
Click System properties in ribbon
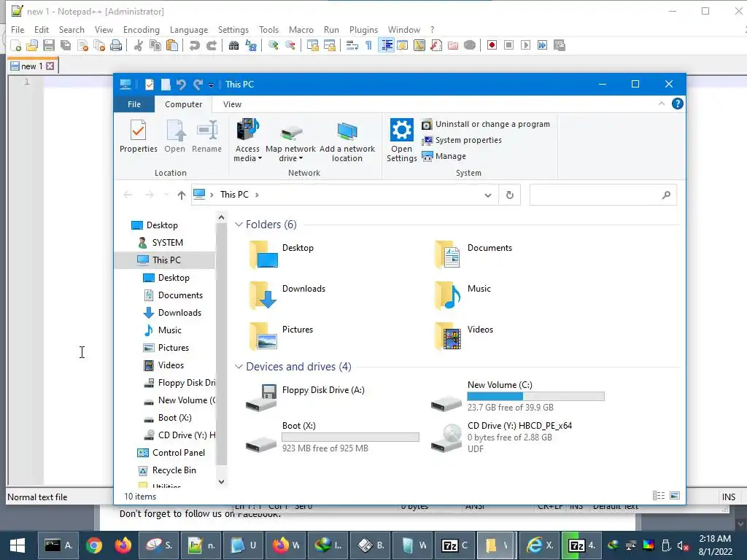point(462,140)
